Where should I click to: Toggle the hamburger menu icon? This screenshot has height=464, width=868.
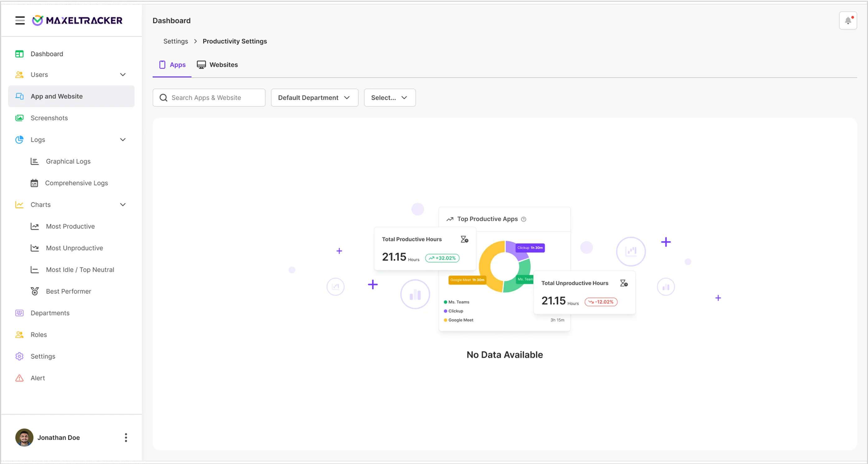pos(20,21)
